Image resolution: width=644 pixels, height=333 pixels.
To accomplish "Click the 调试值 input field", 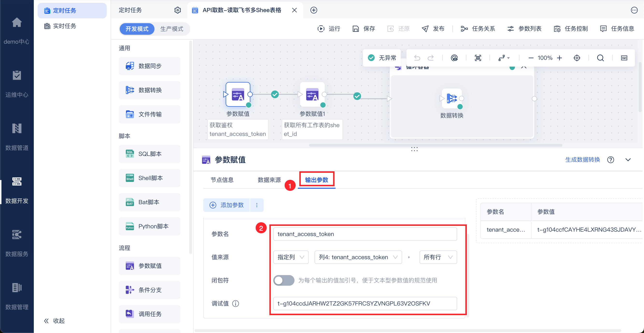I will pyautogui.click(x=365, y=303).
